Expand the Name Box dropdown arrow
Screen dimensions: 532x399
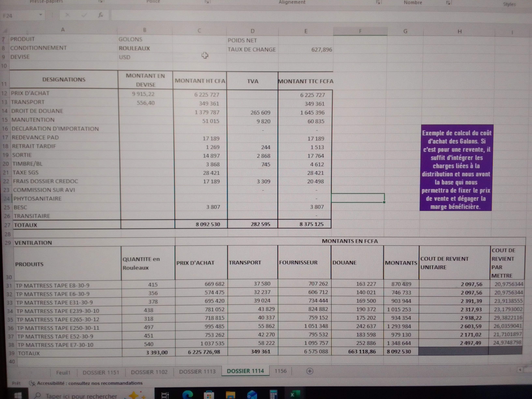[41, 15]
